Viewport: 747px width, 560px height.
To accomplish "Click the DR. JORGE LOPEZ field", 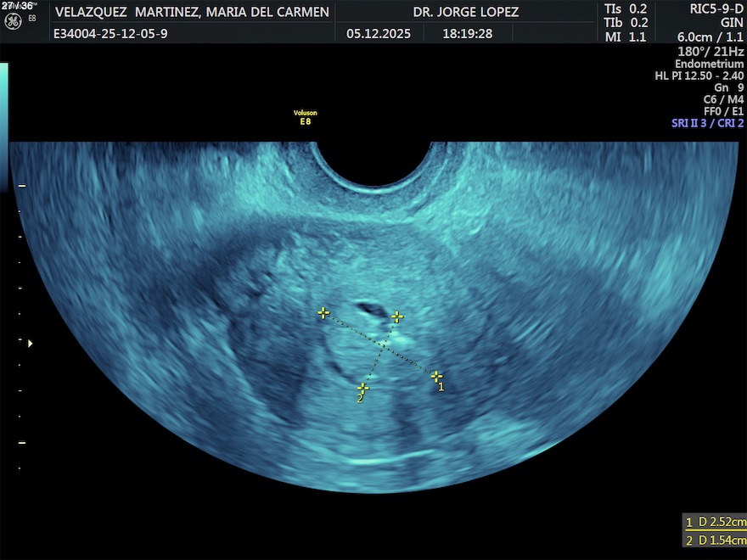I will point(465,12).
